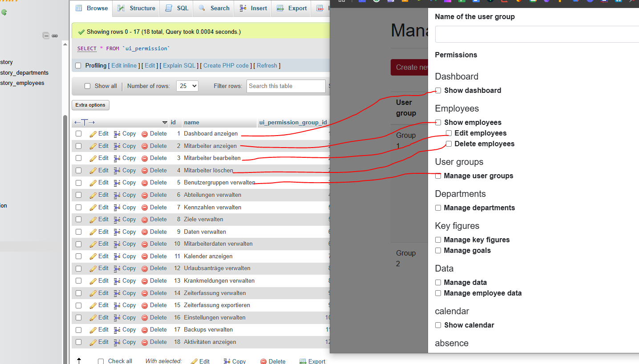Click Copy icon in Mitarbeiter anzeigen row
The width and height of the screenshot is (639, 364).
(117, 146)
